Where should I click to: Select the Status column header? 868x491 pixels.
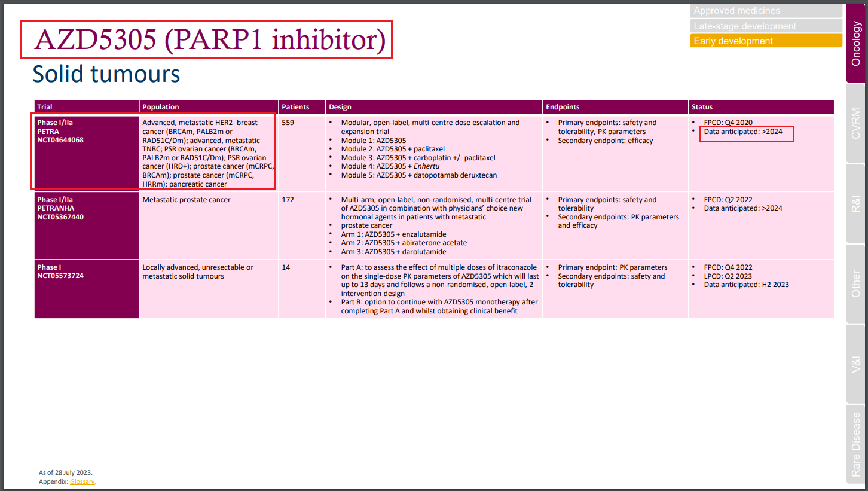[x=702, y=106]
